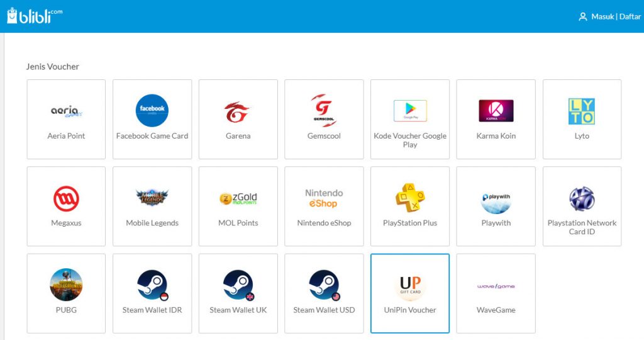This screenshot has width=644, height=340.
Task: Click the Jenis Voucher heading
Action: click(53, 67)
